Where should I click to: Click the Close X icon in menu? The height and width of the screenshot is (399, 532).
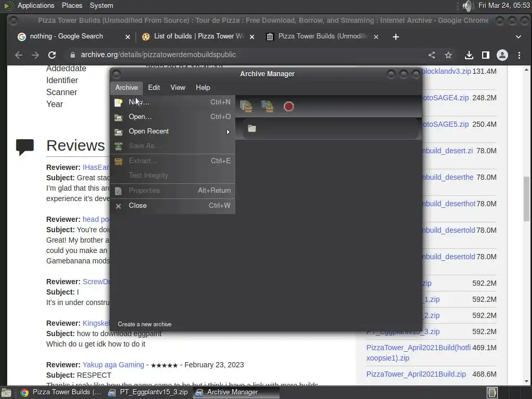click(x=118, y=206)
